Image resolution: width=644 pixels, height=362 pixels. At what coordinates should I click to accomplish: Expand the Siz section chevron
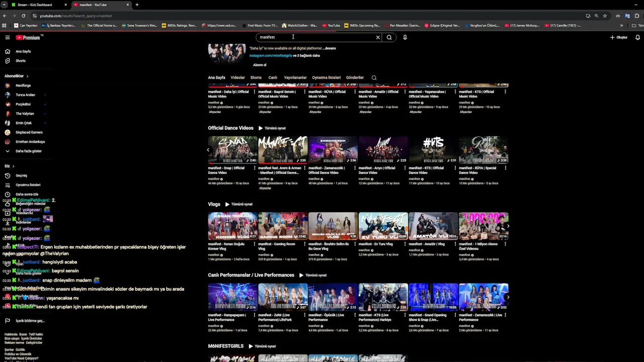[13, 166]
